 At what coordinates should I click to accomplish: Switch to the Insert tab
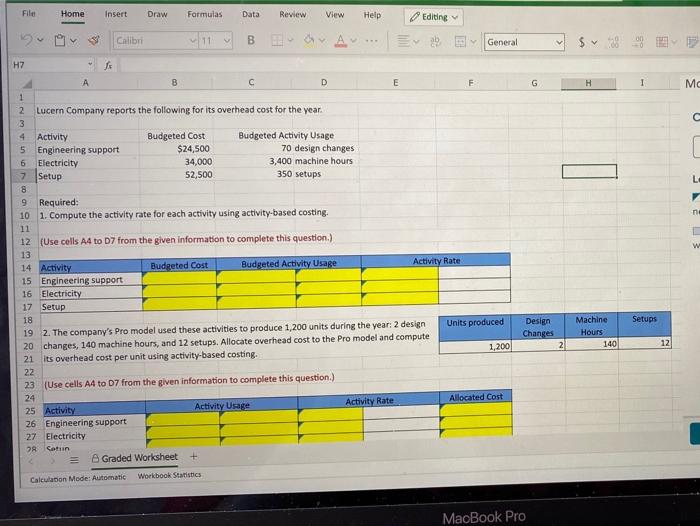click(116, 14)
